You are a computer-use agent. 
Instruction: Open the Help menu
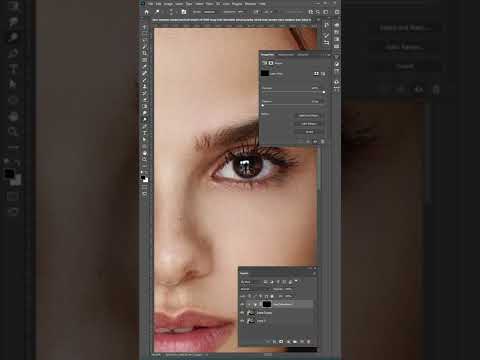[262, 4]
